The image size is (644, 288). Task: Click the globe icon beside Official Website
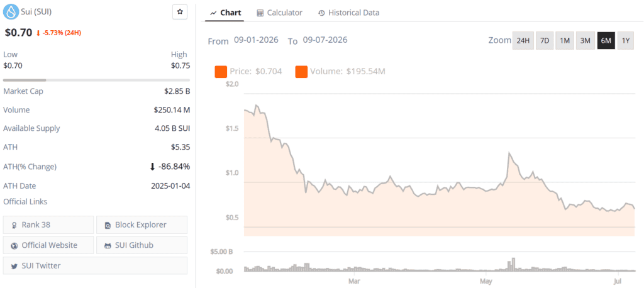coord(15,246)
